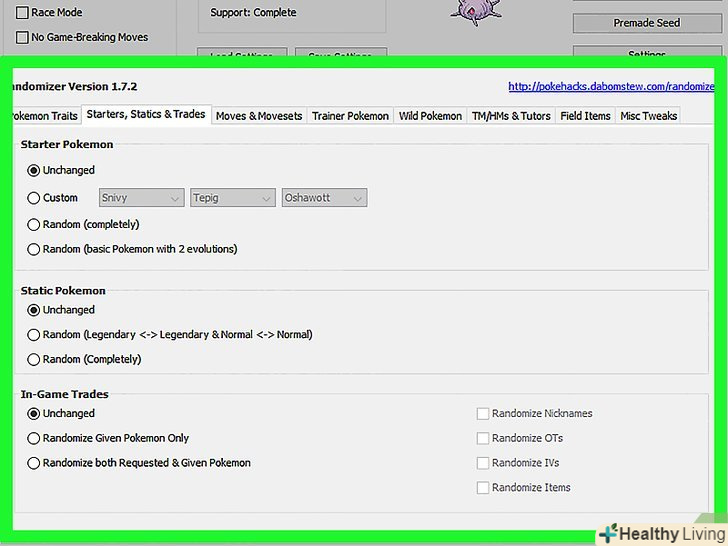Check the Randomize IVs box
This screenshot has height=546, width=728.
(483, 463)
